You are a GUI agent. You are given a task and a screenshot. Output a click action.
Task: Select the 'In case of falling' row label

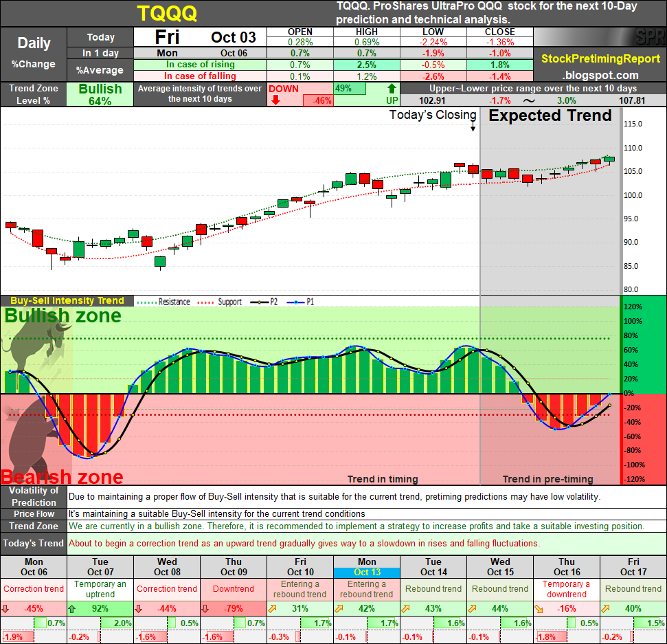pos(201,76)
